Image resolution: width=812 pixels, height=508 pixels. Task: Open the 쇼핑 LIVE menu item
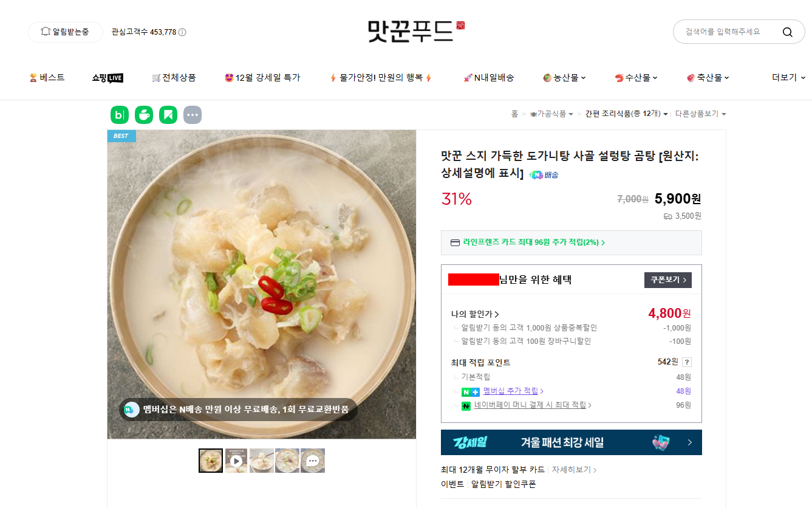pyautogui.click(x=107, y=78)
